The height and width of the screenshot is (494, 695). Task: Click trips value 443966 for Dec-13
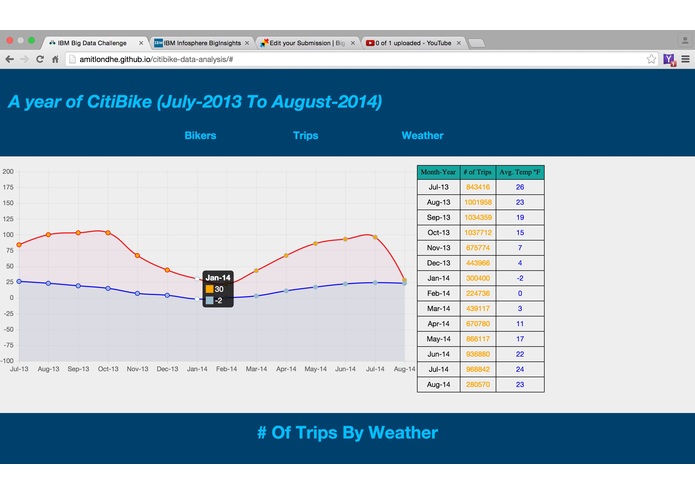478,263
